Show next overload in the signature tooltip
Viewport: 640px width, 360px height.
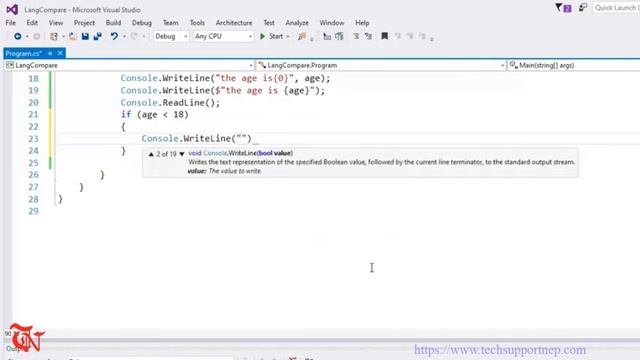pos(182,154)
